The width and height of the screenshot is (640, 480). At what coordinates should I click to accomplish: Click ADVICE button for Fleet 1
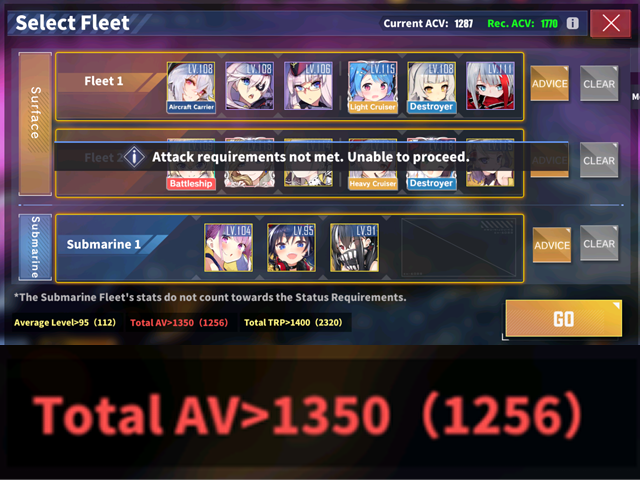pyautogui.click(x=549, y=83)
